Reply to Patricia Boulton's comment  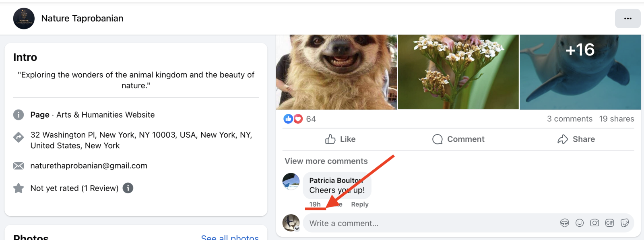[x=359, y=204]
